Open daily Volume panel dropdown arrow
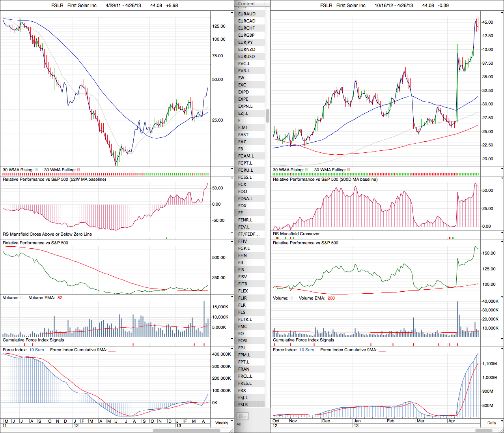This screenshot has width=504, height=433. (502, 297)
